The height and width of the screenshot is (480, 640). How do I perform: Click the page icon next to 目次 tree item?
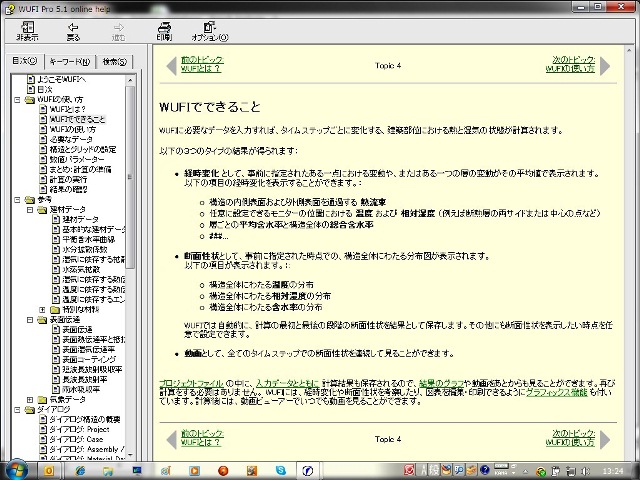[x=31, y=89]
